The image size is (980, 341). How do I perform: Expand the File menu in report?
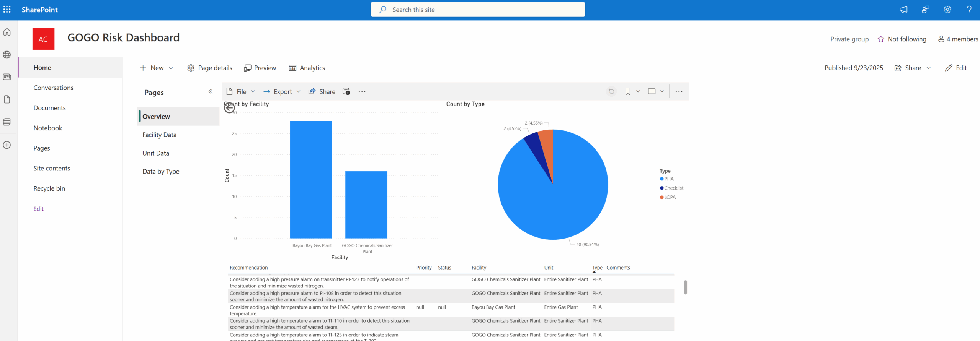point(241,92)
